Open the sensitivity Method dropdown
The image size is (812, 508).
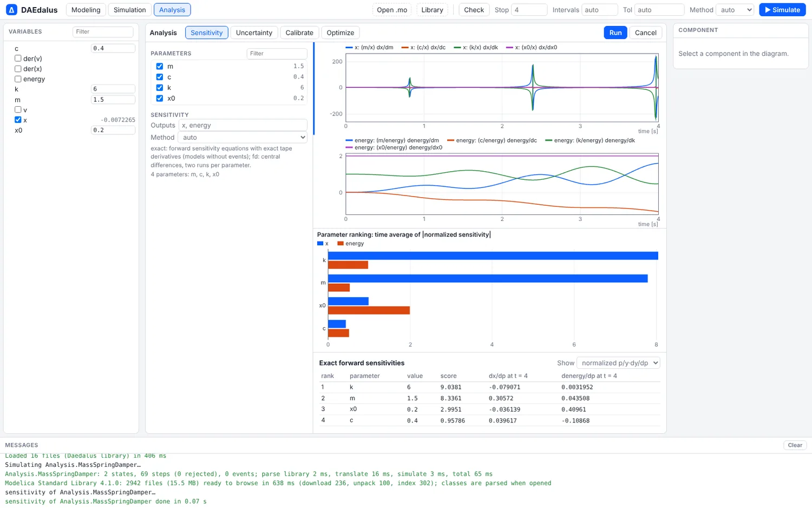pyautogui.click(x=243, y=138)
